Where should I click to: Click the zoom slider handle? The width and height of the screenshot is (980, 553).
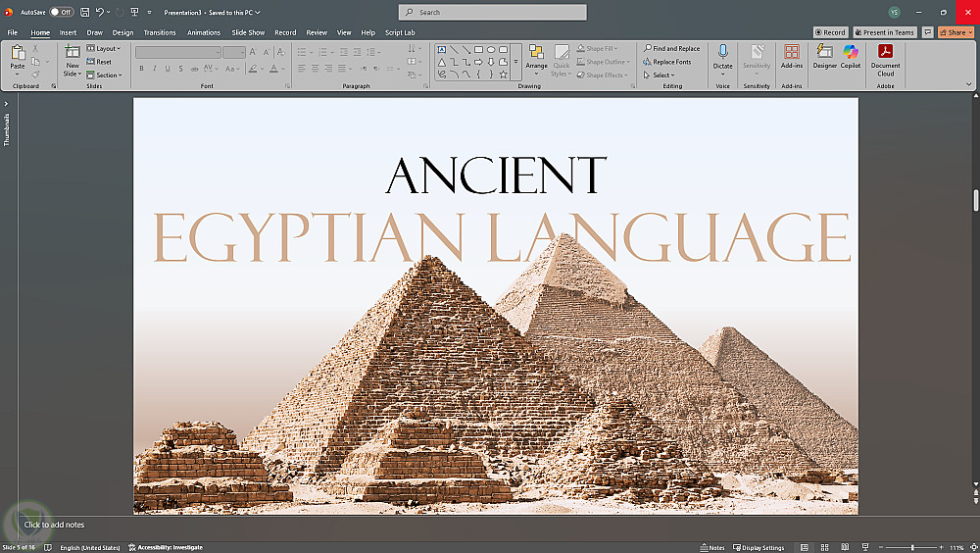[912, 547]
